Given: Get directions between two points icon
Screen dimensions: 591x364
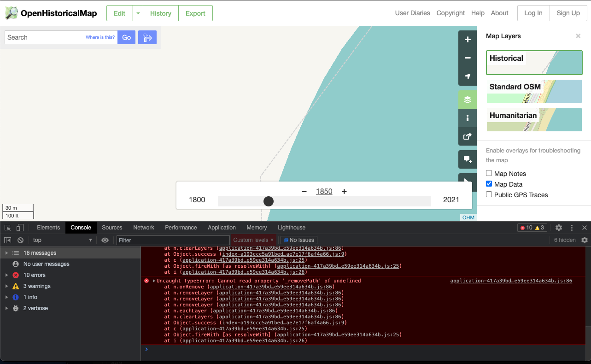Looking at the screenshot, I should coord(147,37).
